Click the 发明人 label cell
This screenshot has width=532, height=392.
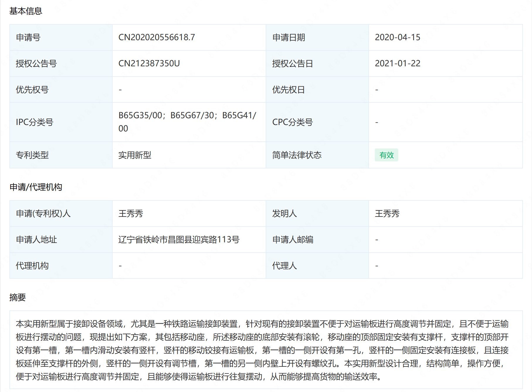(317, 214)
